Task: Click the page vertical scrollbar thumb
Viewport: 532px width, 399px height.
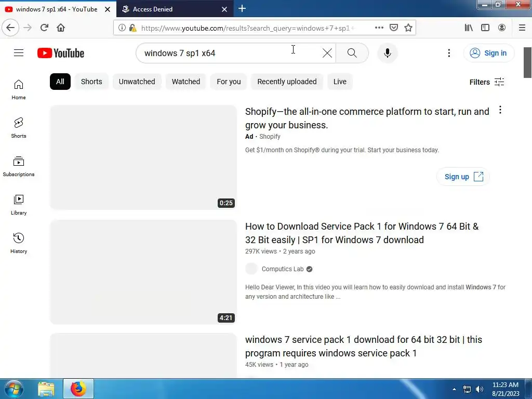Action: [527, 62]
